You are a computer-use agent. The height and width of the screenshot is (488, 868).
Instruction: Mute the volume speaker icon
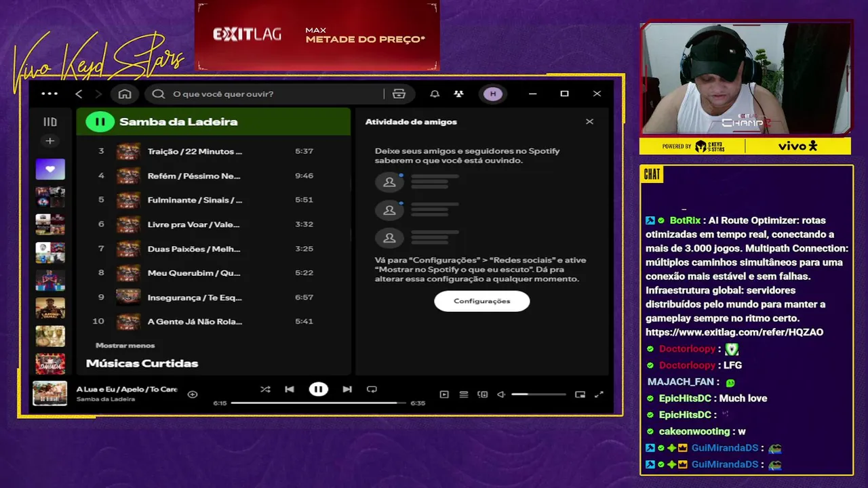(x=501, y=394)
